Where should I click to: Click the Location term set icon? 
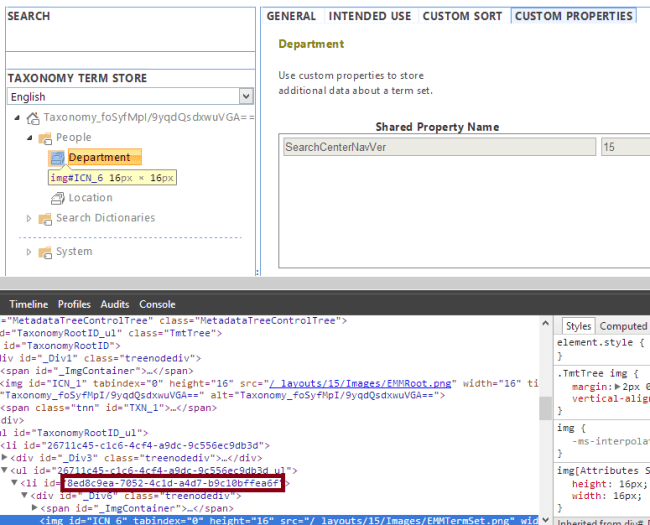57,198
